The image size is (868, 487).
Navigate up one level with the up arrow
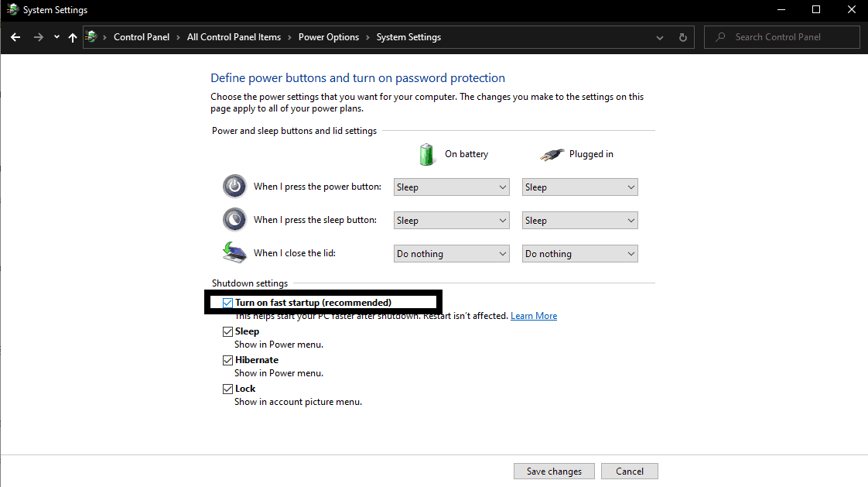pos(72,36)
